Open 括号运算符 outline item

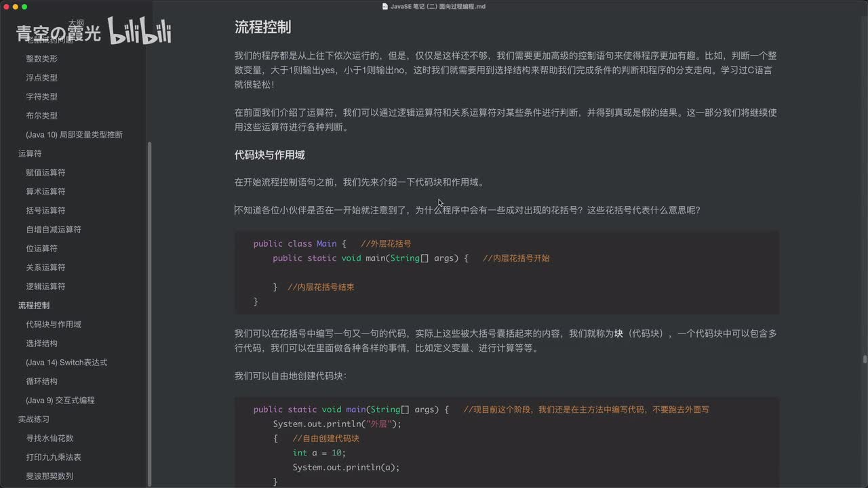[45, 211]
